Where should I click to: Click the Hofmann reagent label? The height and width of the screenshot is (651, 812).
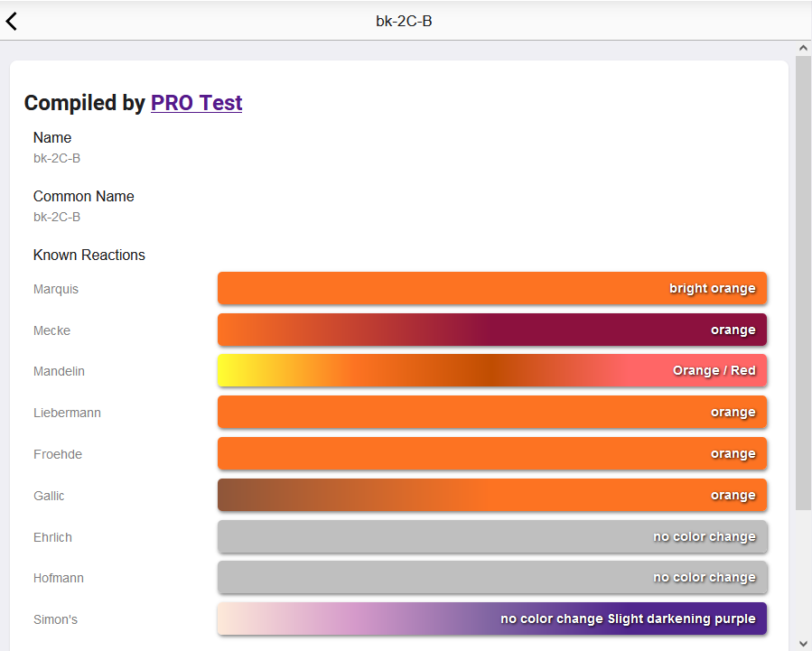click(x=59, y=578)
